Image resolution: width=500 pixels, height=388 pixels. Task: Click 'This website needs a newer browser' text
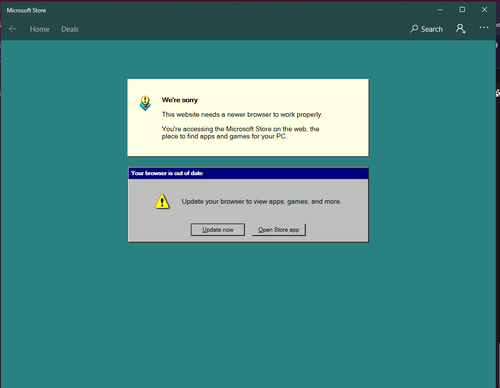pos(242,115)
